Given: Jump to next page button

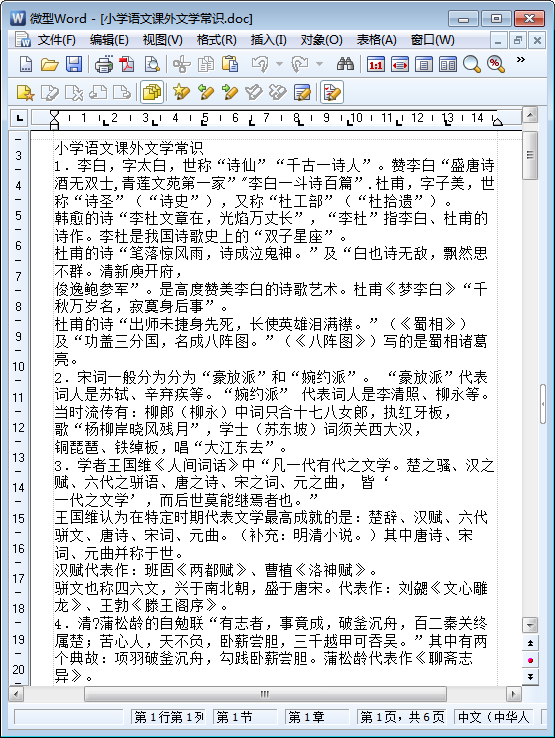Looking at the screenshot, I should click(x=530, y=677).
